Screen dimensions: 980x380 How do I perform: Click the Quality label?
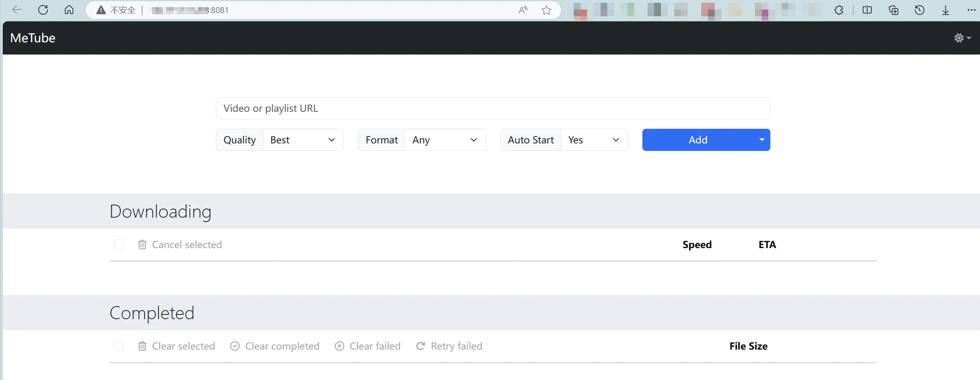pos(240,140)
